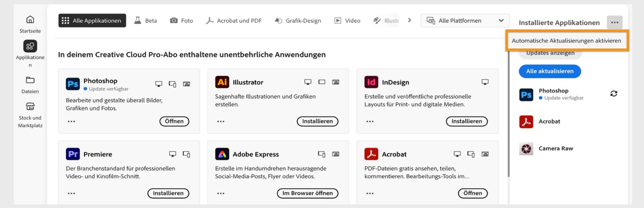
Task: Click Öffnen on the Acrobat card
Action: [473, 193]
